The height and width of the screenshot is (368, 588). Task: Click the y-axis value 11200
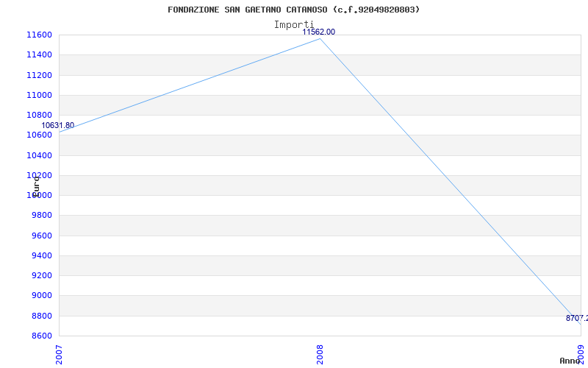39,75
